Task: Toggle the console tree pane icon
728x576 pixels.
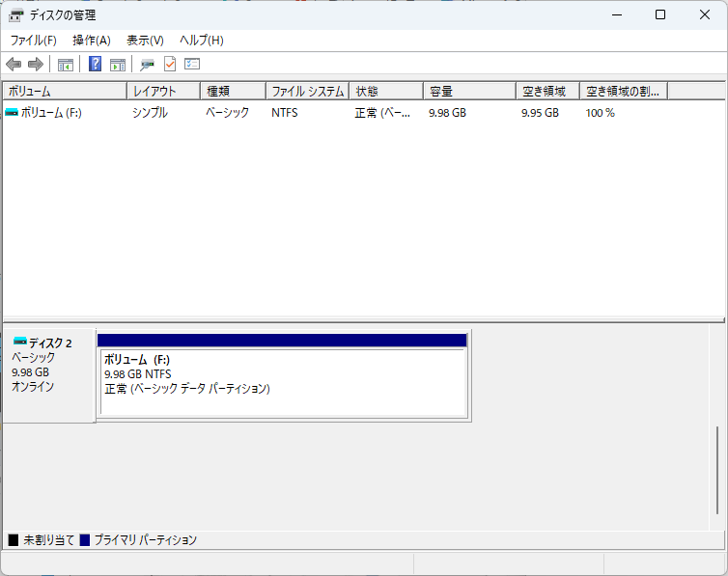Action: point(66,65)
